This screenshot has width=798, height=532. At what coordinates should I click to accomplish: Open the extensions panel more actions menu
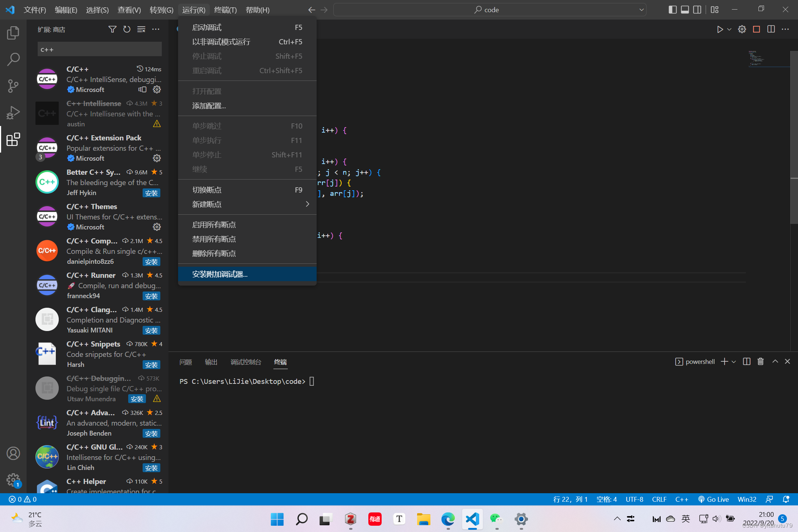point(156,29)
